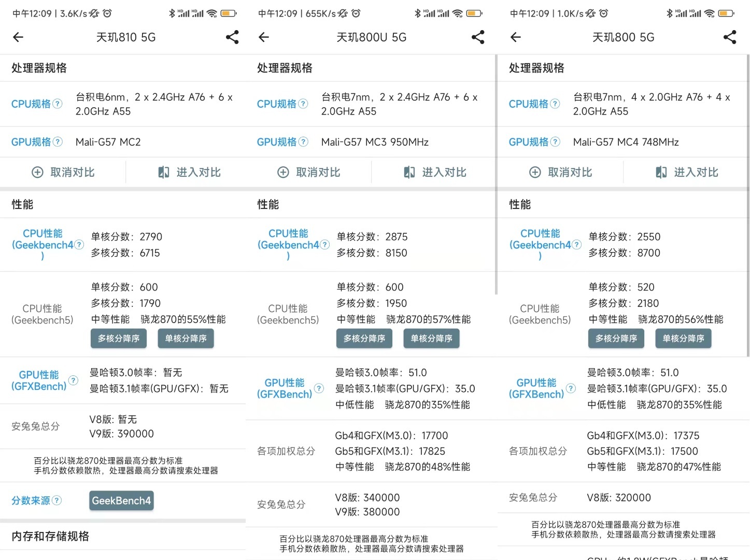Sort by 多核分降序 on 天玑800 panel

coord(616,339)
